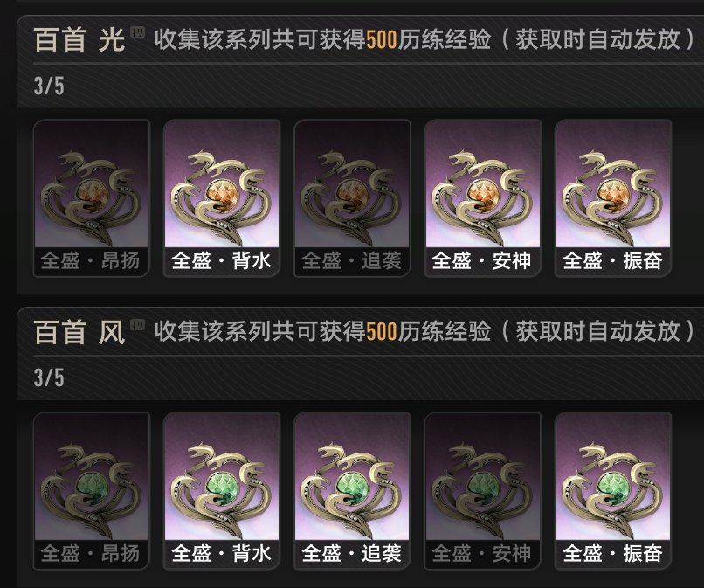The width and height of the screenshot is (704, 588).
Task: Open the locked green-gem 全盛·昂扬 card
Action: coord(92,490)
